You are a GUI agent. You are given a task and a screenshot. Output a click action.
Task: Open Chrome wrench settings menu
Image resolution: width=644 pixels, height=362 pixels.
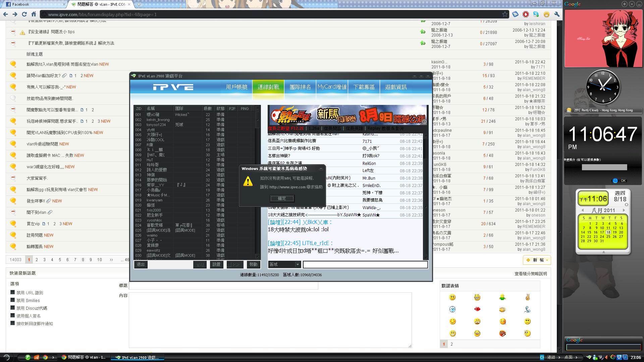pyautogui.click(x=557, y=14)
